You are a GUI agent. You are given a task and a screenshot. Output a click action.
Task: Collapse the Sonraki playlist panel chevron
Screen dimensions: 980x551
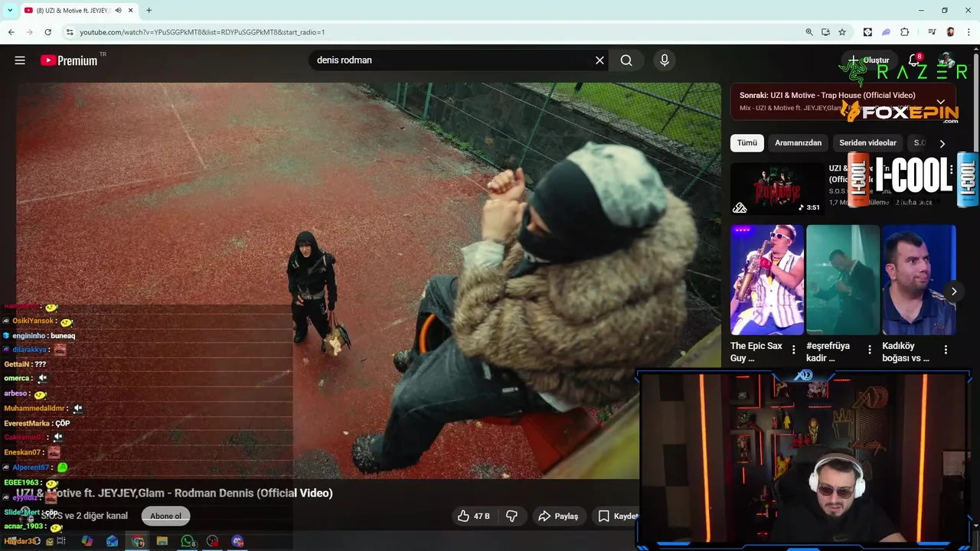click(941, 102)
